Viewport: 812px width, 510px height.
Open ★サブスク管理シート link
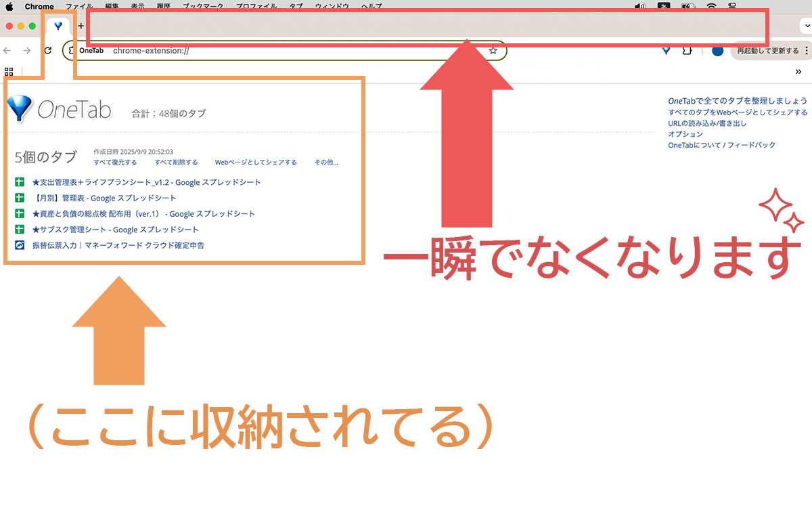pos(116,230)
